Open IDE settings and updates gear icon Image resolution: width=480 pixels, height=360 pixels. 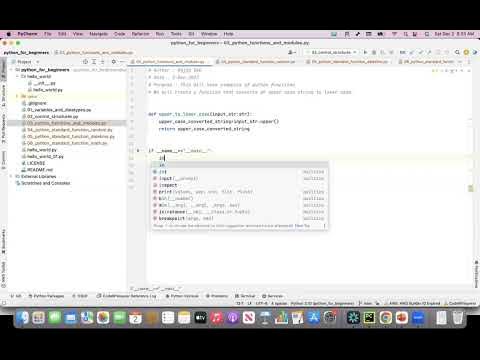[x=466, y=52]
